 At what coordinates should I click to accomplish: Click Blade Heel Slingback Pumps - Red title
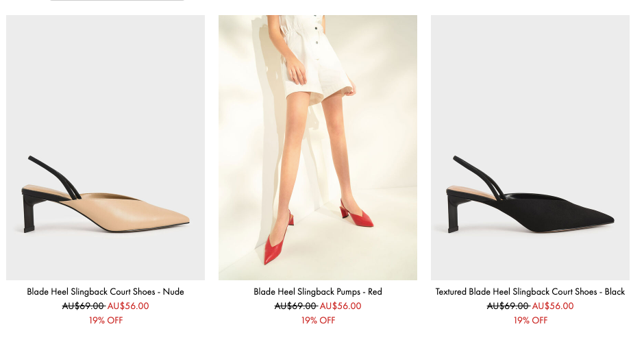317,292
